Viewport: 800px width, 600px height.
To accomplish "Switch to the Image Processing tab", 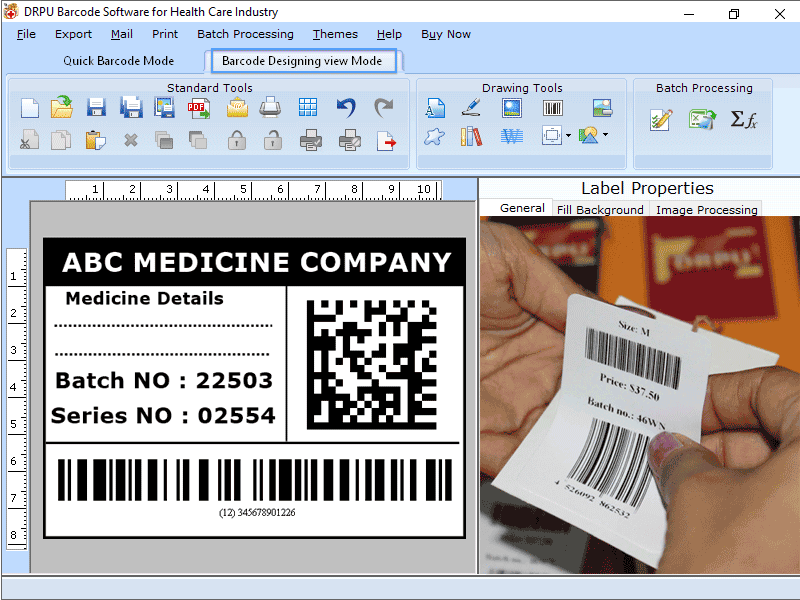I will pos(707,210).
